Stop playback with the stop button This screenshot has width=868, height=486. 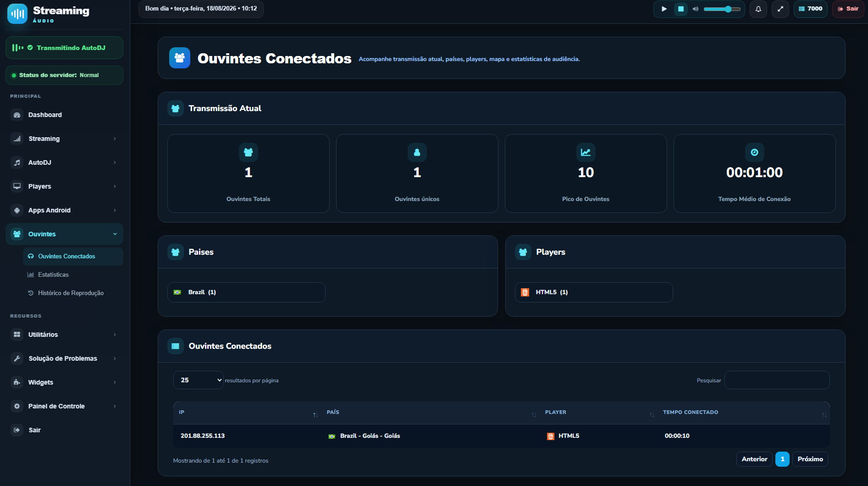[681, 9]
